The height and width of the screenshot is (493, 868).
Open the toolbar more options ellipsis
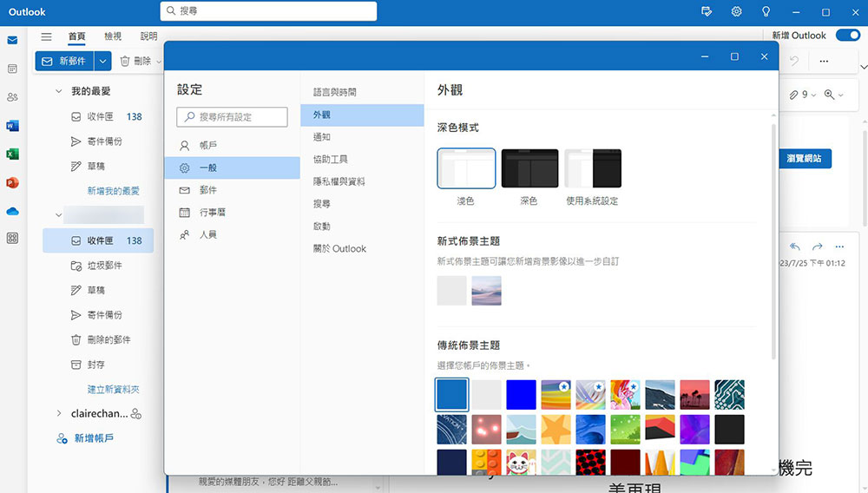pos(824,61)
